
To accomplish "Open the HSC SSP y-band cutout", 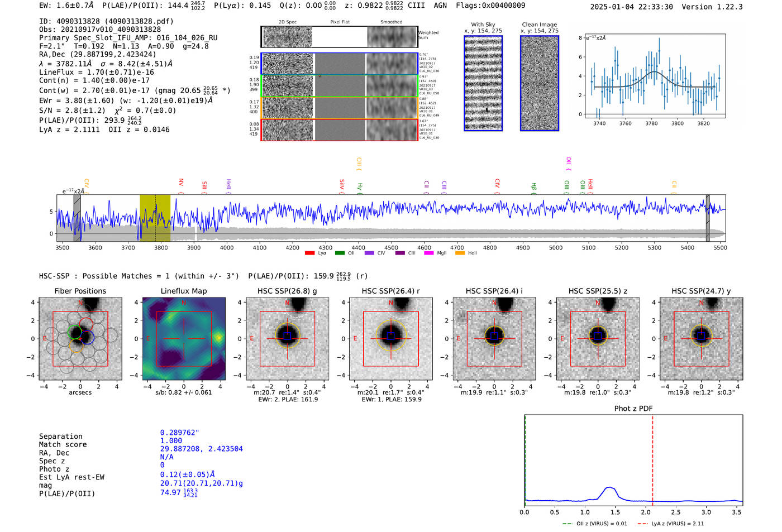I will coord(702,338).
